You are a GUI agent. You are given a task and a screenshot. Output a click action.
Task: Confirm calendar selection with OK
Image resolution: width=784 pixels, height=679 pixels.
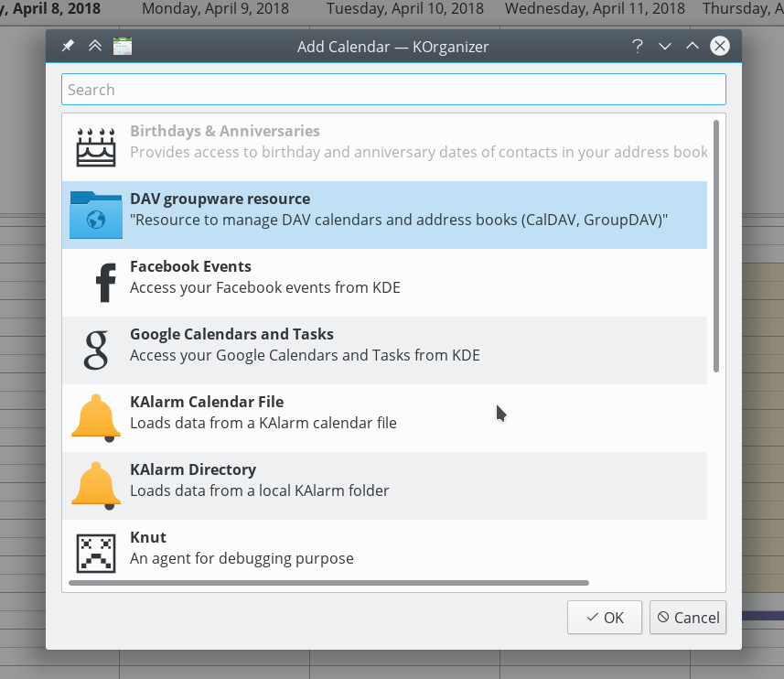pos(604,617)
